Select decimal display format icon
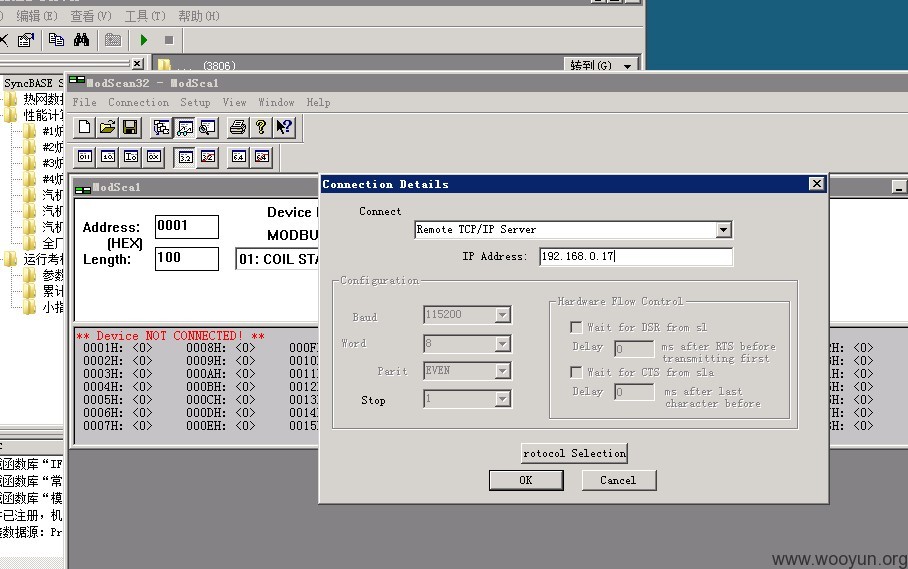Screen dimensions: 908x569 click(108, 156)
